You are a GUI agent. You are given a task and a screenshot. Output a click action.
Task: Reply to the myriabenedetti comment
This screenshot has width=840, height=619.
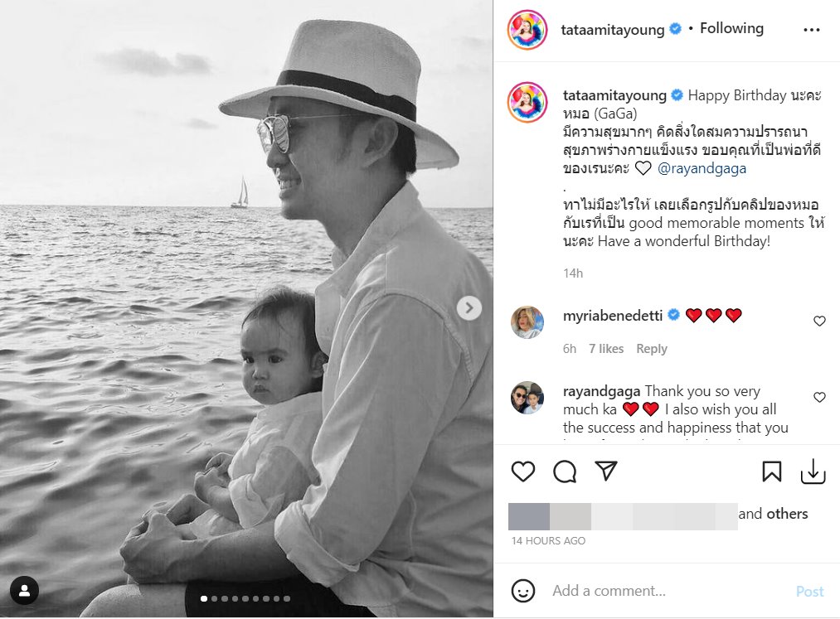(x=651, y=349)
